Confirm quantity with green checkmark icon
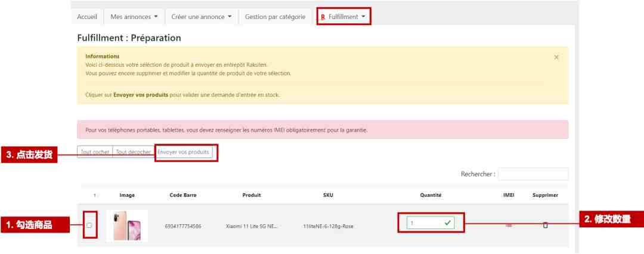The height and width of the screenshot is (254, 644). [448, 223]
